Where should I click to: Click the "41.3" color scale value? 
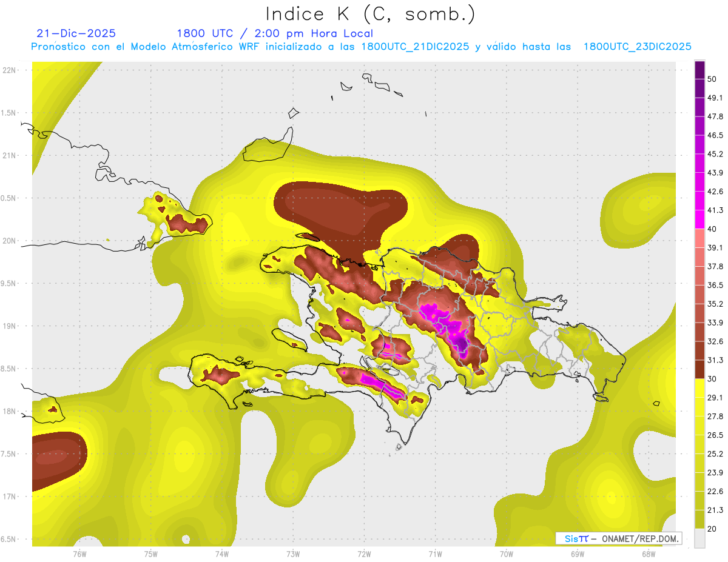[715, 210]
